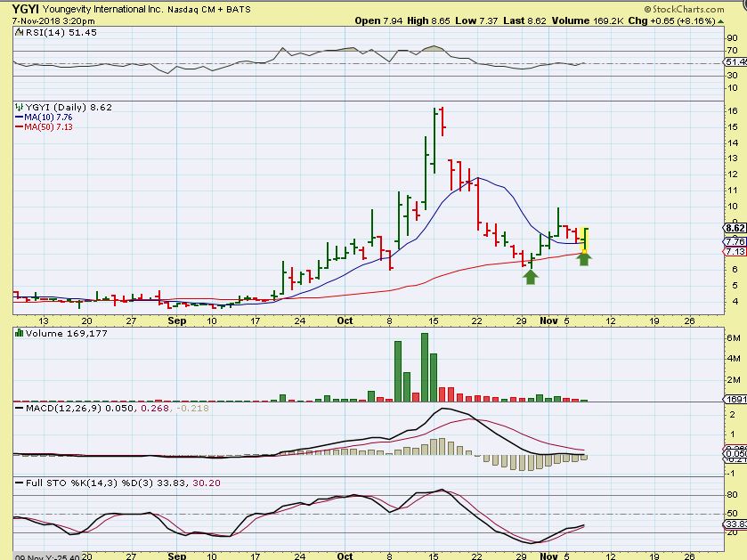Click the 'High 8.65' value
Image resolution: width=747 pixels, height=560 pixels.
(428, 20)
